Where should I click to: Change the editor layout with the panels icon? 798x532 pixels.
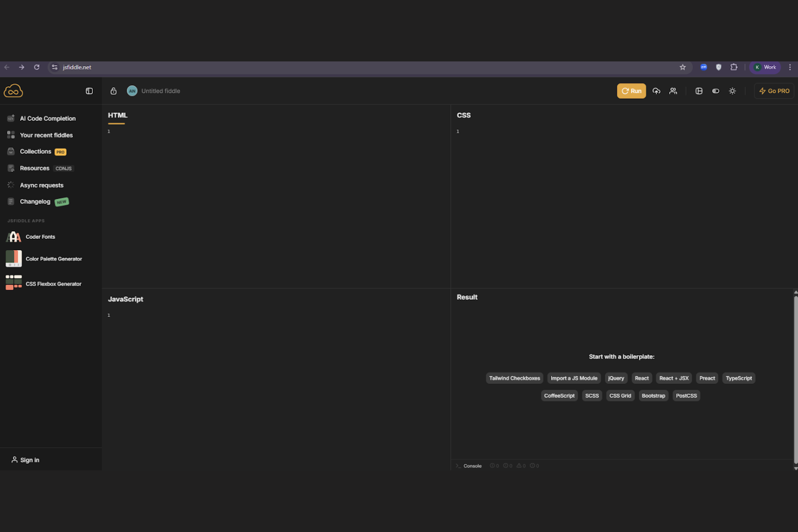click(699, 91)
